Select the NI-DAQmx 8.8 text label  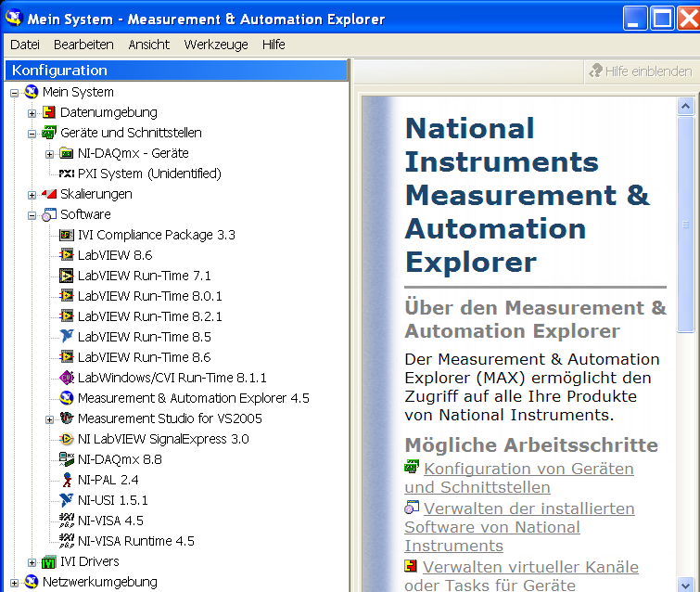pyautogui.click(x=120, y=459)
